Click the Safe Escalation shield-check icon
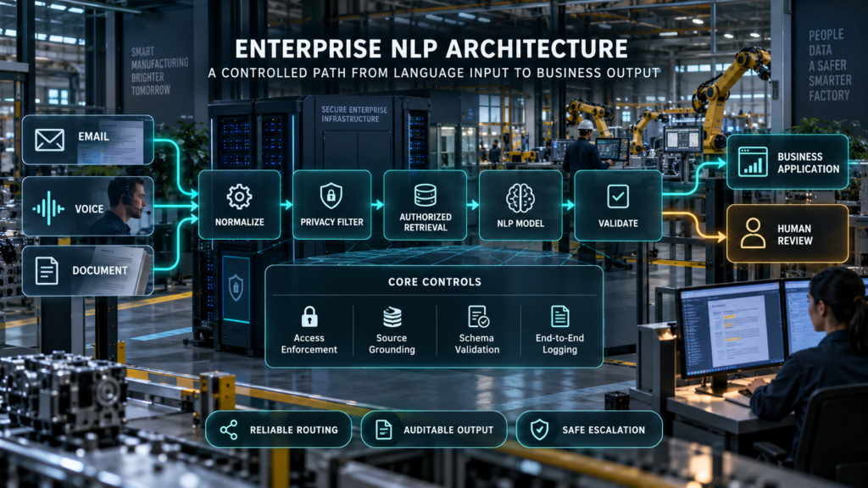The width and height of the screenshot is (868, 488). tap(539, 430)
